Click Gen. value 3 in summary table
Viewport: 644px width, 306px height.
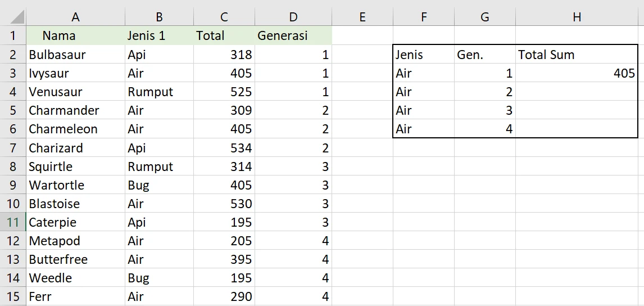tap(485, 110)
